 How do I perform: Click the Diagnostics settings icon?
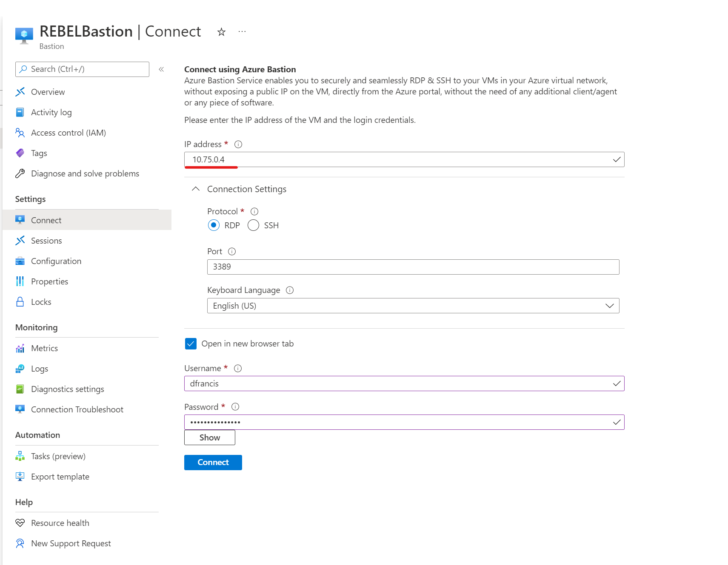click(20, 389)
